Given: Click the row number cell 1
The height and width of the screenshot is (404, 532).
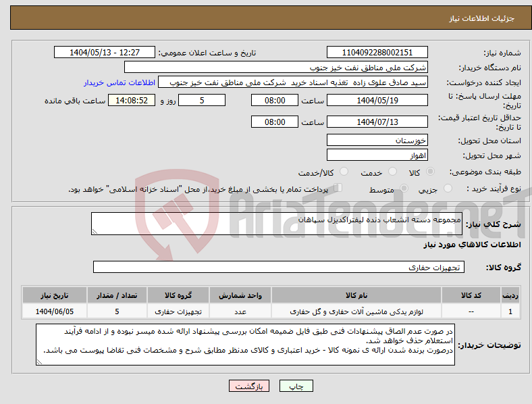Looking at the screenshot, I should 510,311.
